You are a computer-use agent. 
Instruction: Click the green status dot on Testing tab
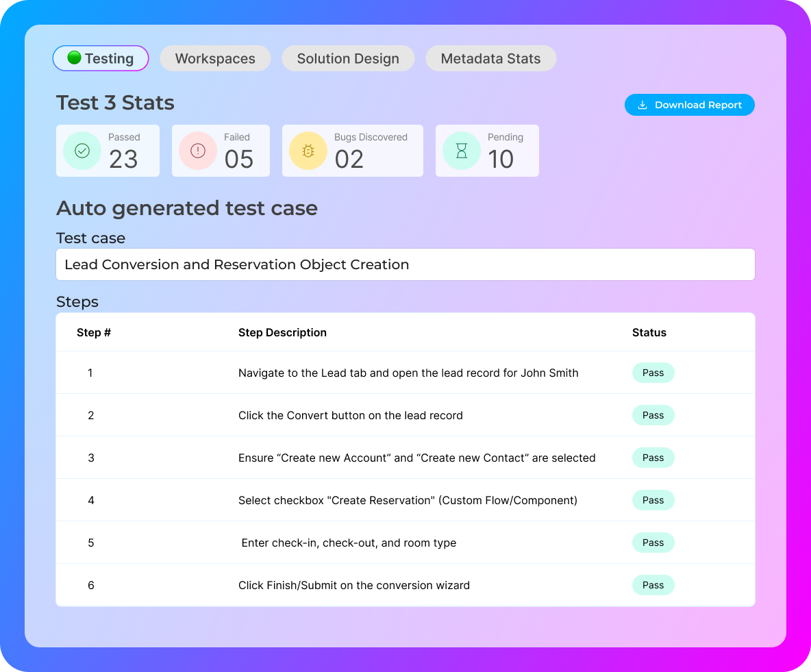pos(75,58)
